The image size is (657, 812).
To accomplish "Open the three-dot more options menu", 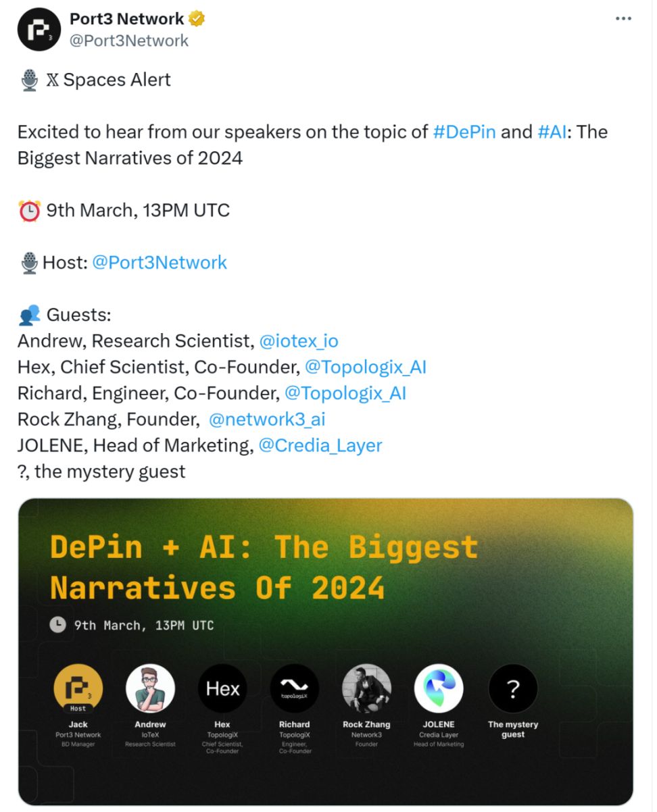I will (x=623, y=19).
